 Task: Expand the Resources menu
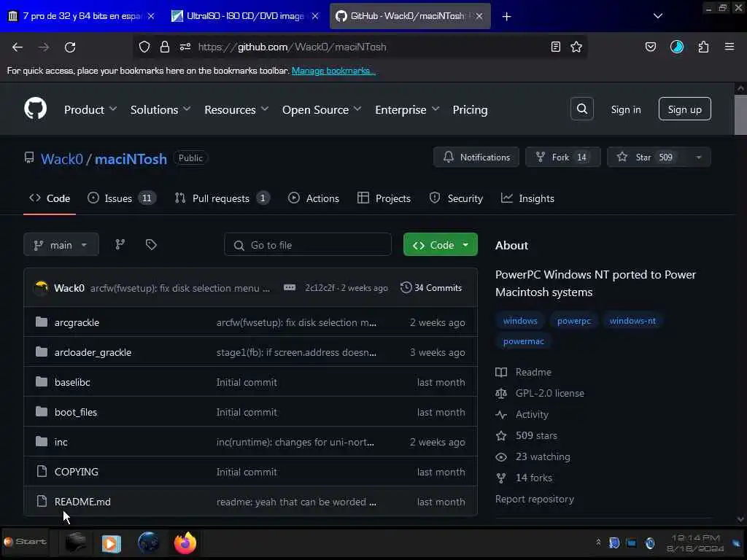point(236,109)
